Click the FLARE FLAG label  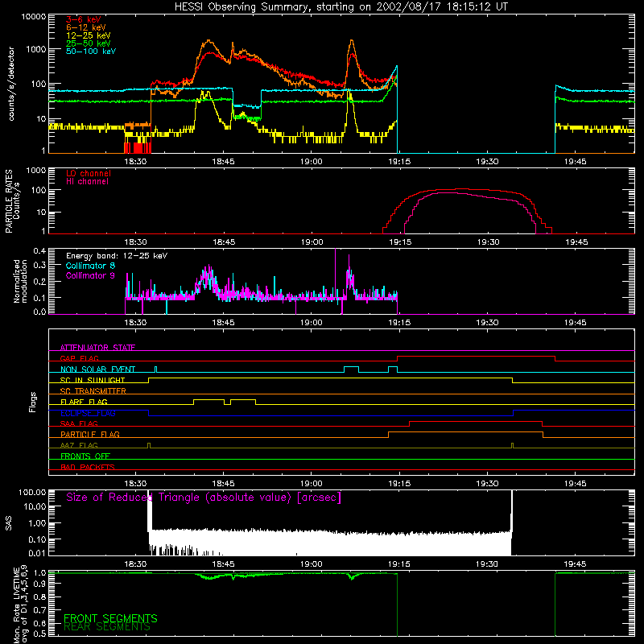(x=84, y=402)
